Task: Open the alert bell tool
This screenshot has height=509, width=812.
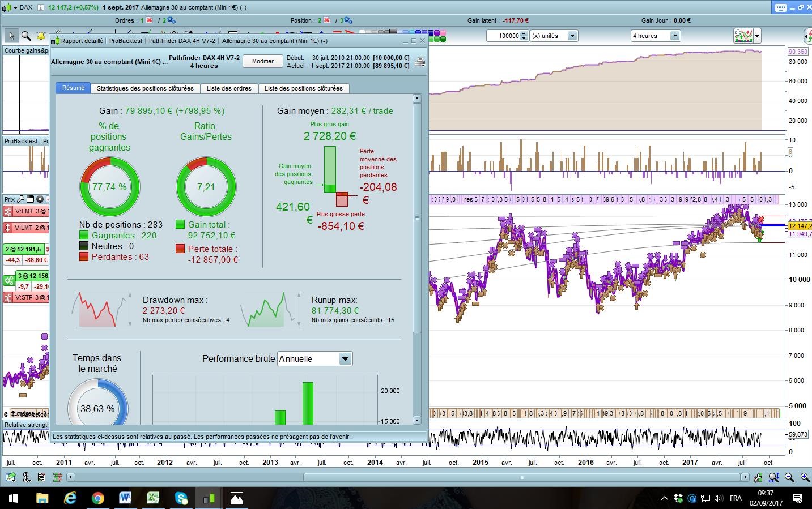Action: pos(41,36)
